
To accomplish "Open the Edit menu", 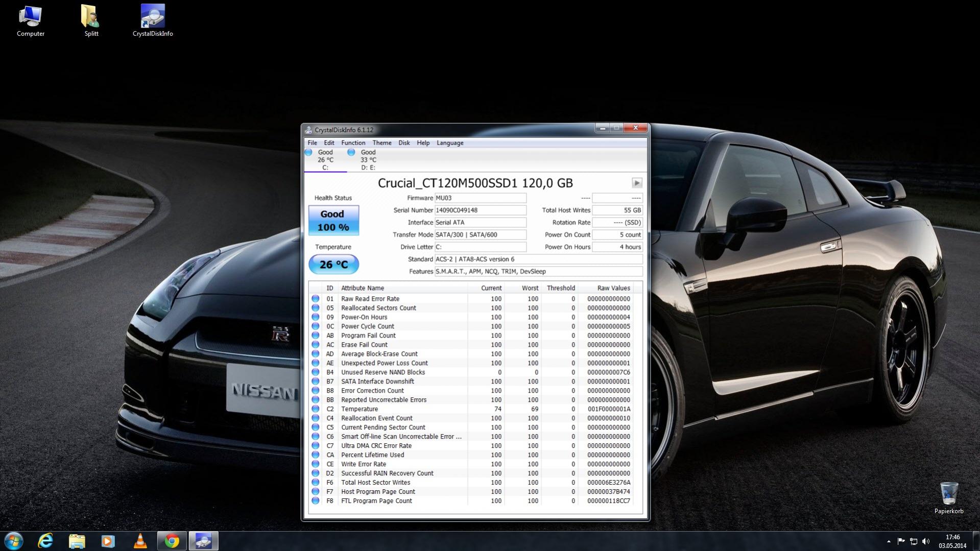I will (329, 143).
